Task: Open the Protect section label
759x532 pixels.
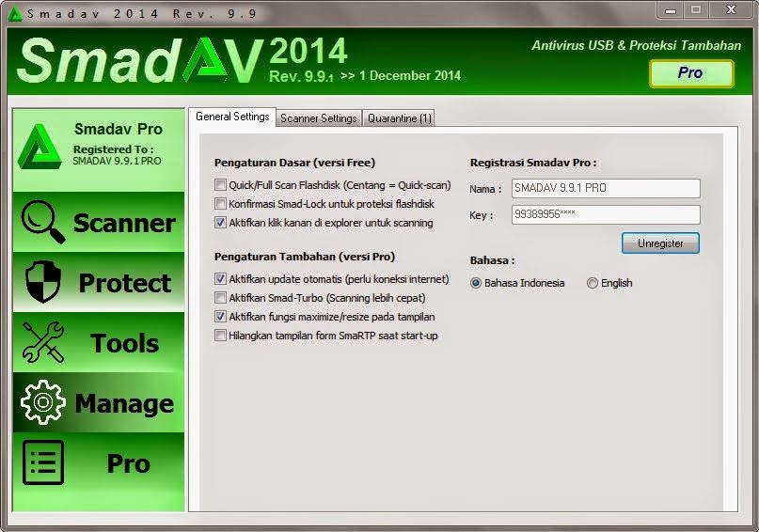Action: click(x=125, y=283)
